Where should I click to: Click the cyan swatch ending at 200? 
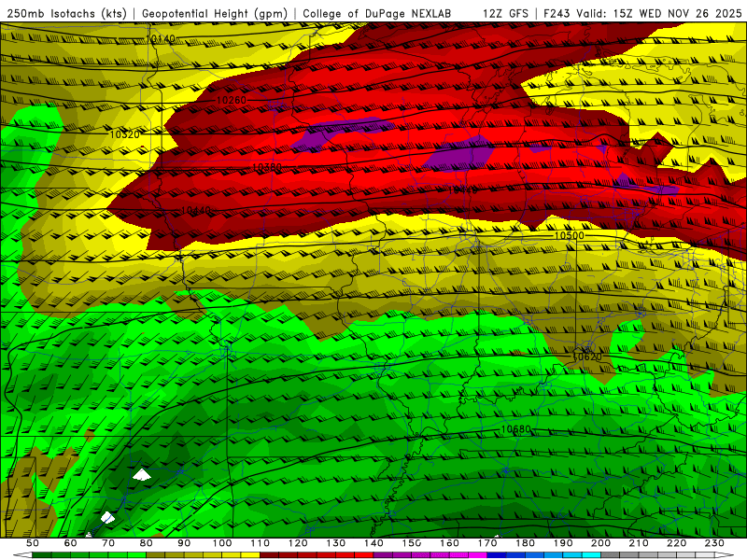pos(592,555)
